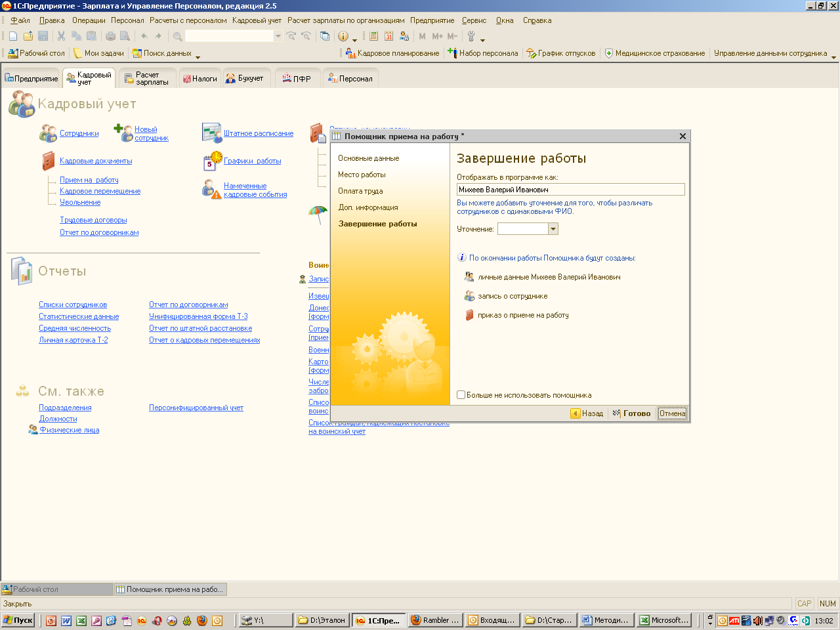Open the Сервис menu
Image resolution: width=840 pixels, height=630 pixels.
click(x=474, y=20)
